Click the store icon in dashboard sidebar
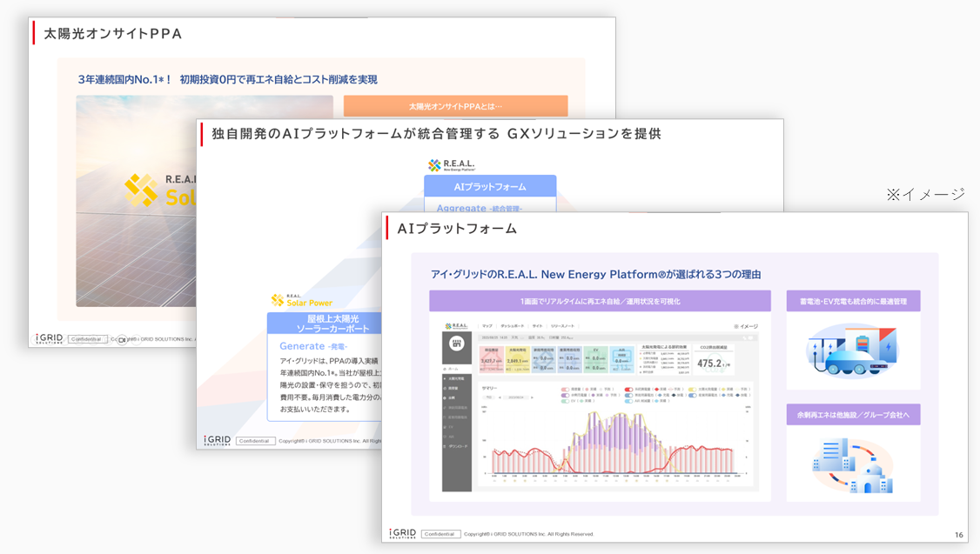 (456, 344)
